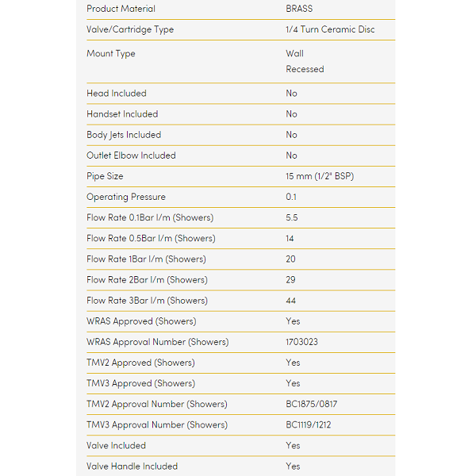Click the Outlet Elbow Included label
Viewport: 476px width, 476px height.
[131, 155]
